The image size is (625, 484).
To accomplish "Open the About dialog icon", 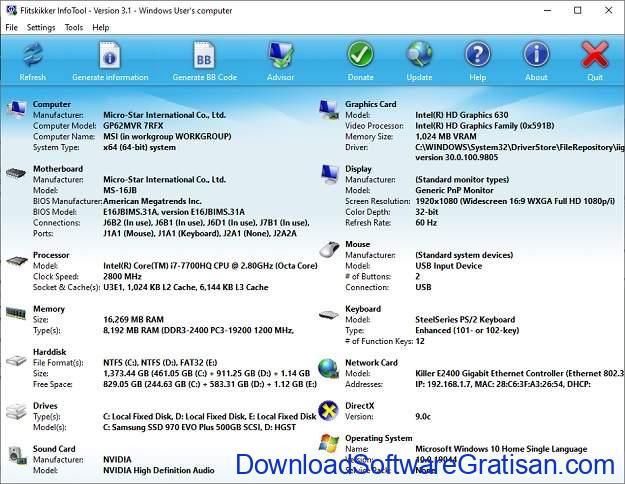I will [x=536, y=54].
